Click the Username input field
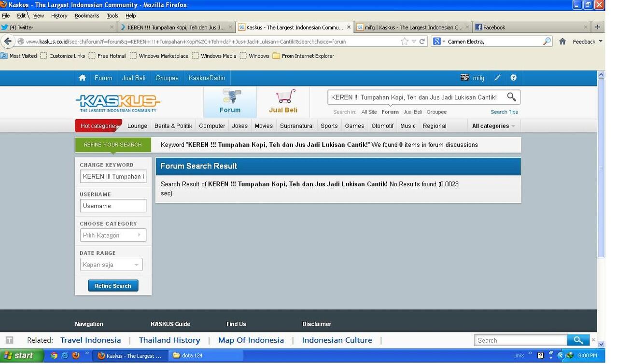 (113, 206)
